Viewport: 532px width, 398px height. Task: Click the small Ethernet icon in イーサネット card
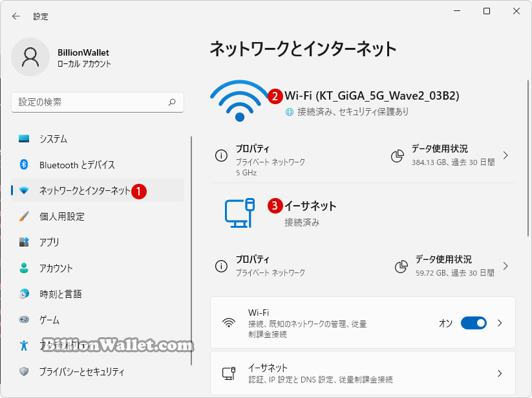pyautogui.click(x=229, y=373)
